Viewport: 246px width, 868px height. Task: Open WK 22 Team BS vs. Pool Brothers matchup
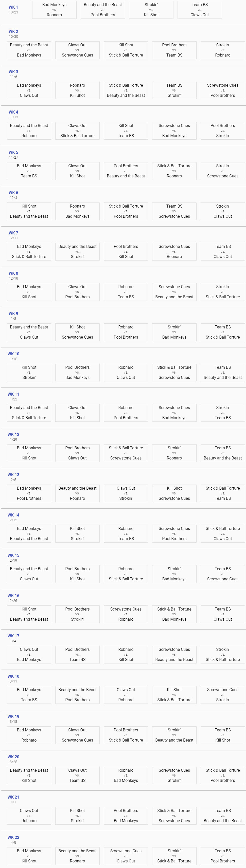pos(223,856)
